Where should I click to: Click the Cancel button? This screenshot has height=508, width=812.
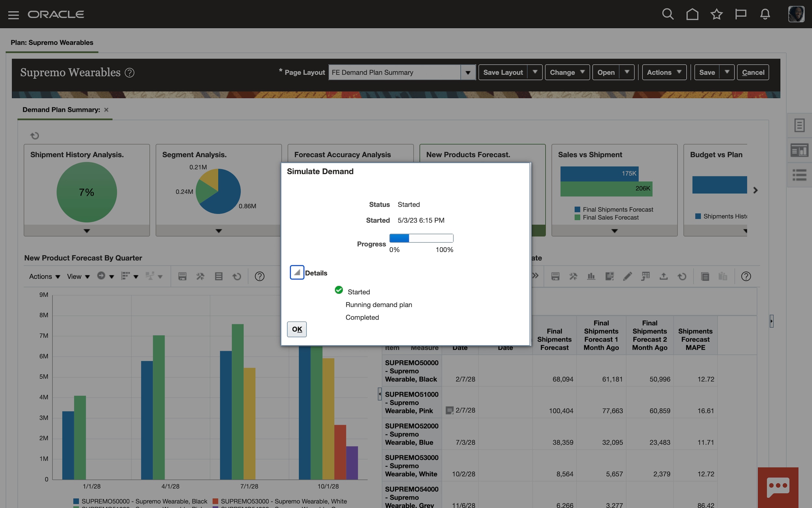point(753,72)
